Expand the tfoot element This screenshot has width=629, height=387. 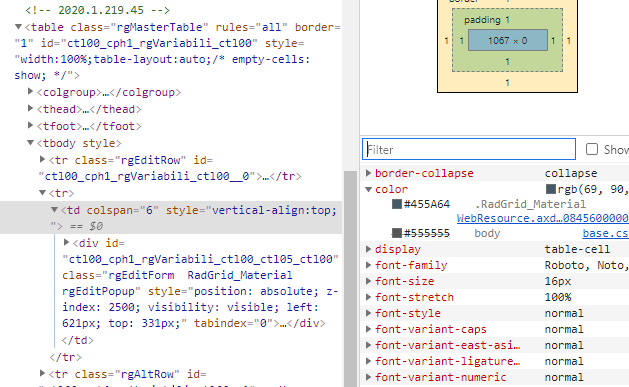30,125
